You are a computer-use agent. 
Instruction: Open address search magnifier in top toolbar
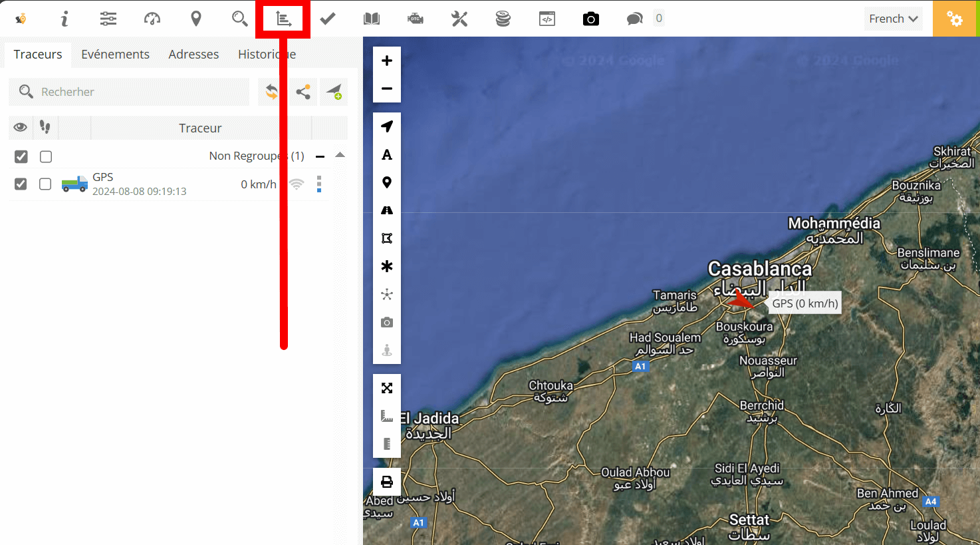pos(240,19)
